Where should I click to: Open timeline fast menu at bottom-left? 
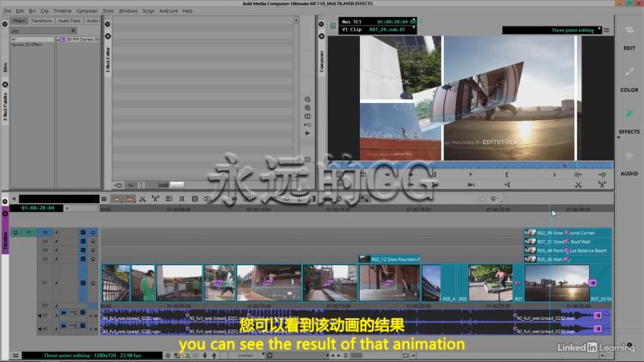click(15, 355)
